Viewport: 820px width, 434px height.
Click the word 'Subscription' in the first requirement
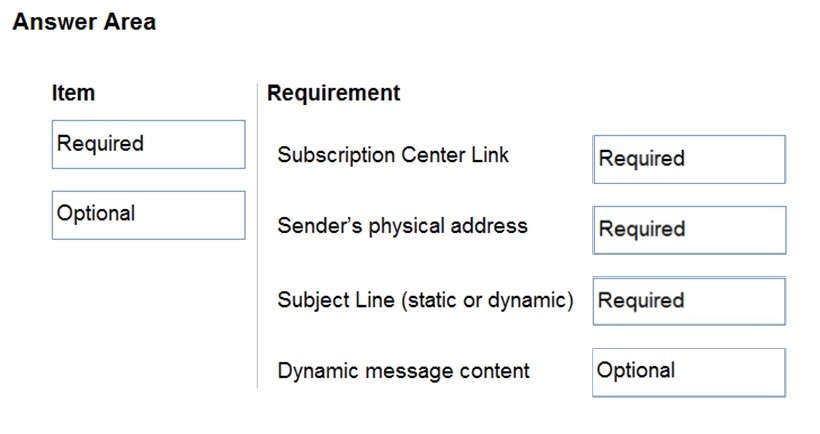(336, 155)
